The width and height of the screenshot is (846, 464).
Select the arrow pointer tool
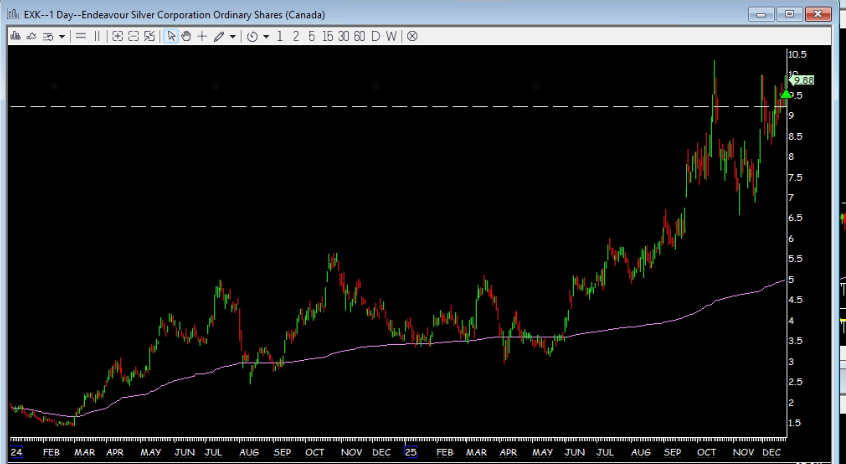coord(171,36)
